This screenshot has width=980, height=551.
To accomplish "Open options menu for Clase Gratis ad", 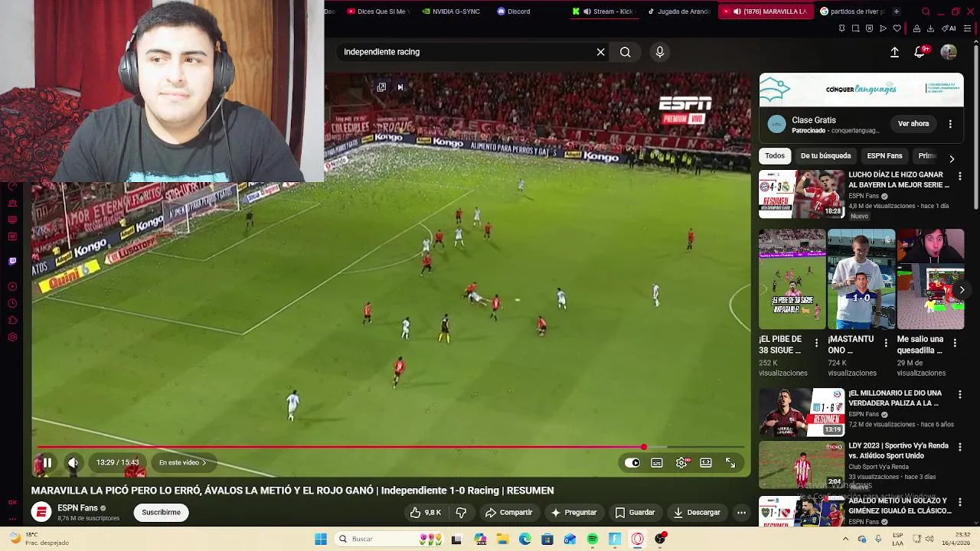I will tap(950, 124).
